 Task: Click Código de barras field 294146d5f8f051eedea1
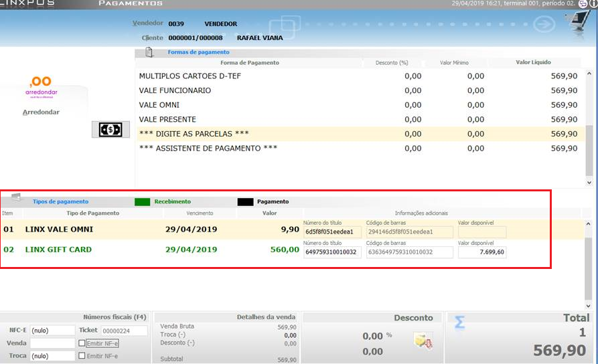point(410,232)
